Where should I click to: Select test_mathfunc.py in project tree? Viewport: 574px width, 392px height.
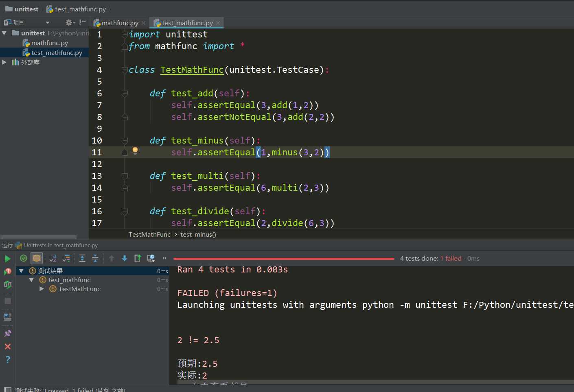pos(57,52)
